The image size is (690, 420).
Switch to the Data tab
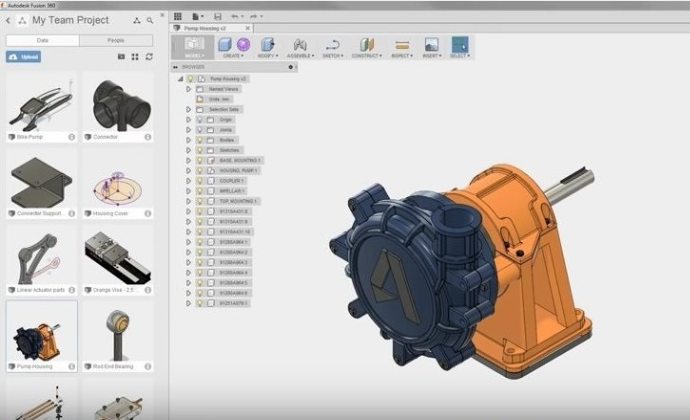43,40
